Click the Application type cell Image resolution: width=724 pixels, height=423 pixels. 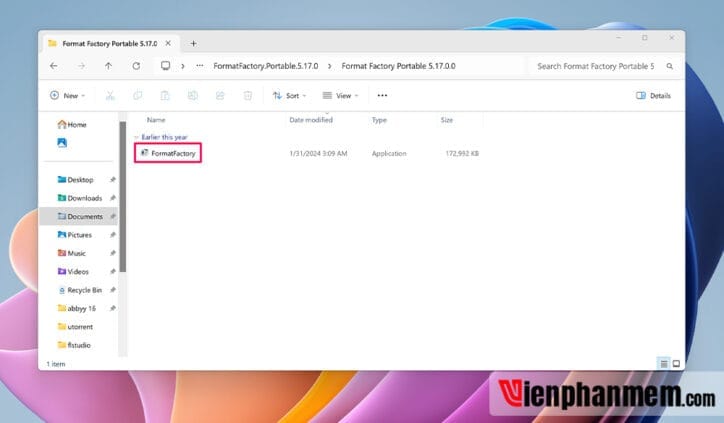click(x=389, y=153)
